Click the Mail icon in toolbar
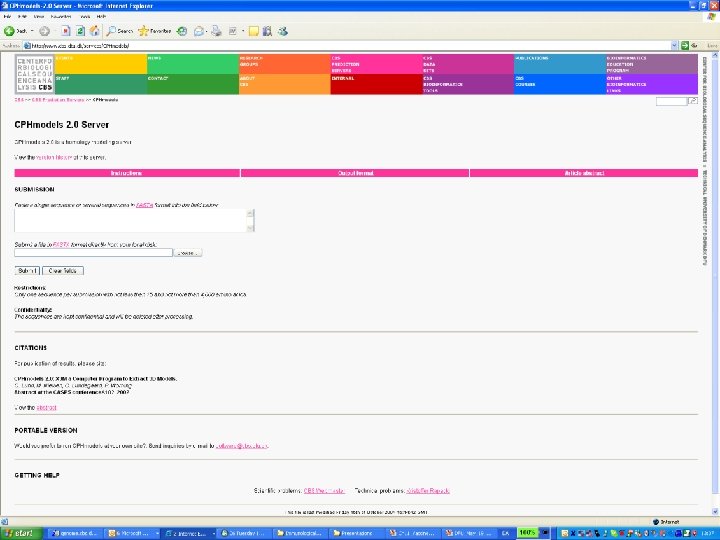Image resolution: width=720 pixels, height=540 pixels. pos(199,31)
